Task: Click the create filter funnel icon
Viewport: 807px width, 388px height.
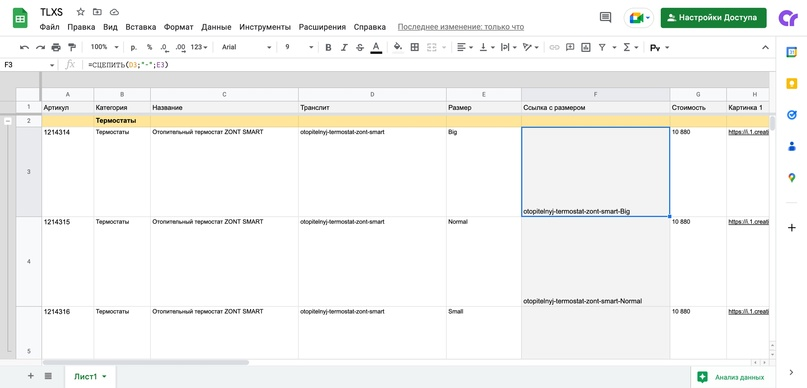Action: click(x=602, y=47)
